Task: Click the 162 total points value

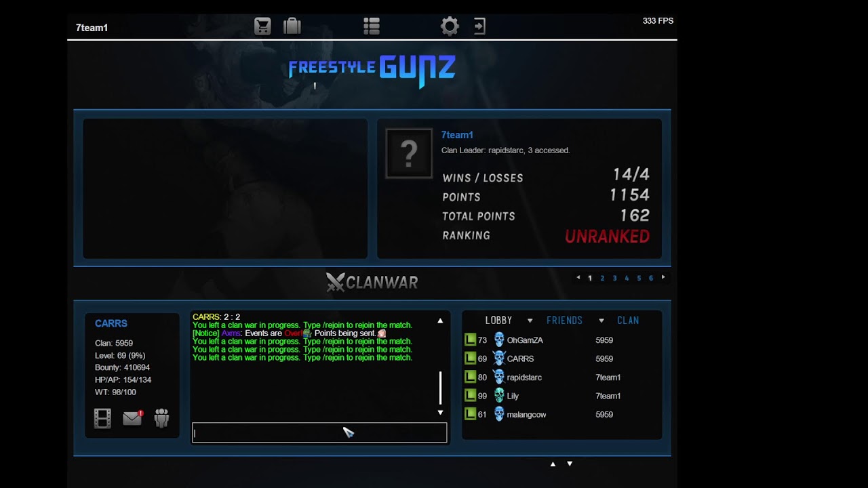Action: [x=635, y=216]
